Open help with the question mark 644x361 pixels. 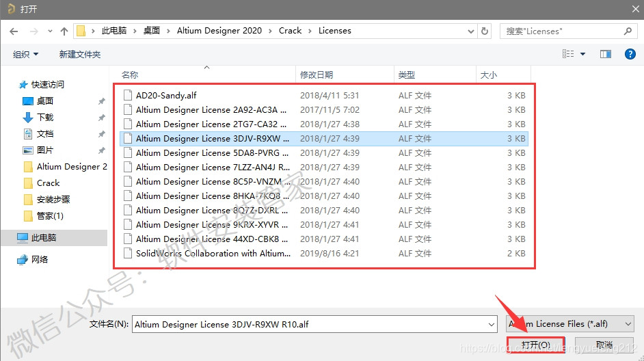coord(630,54)
